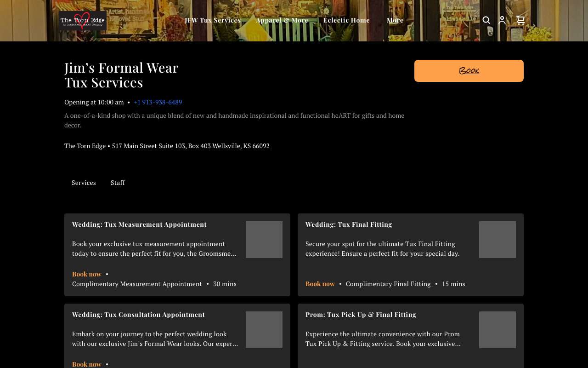The width and height of the screenshot is (588, 368).
Task: Click the user account icon
Action: (x=502, y=20)
